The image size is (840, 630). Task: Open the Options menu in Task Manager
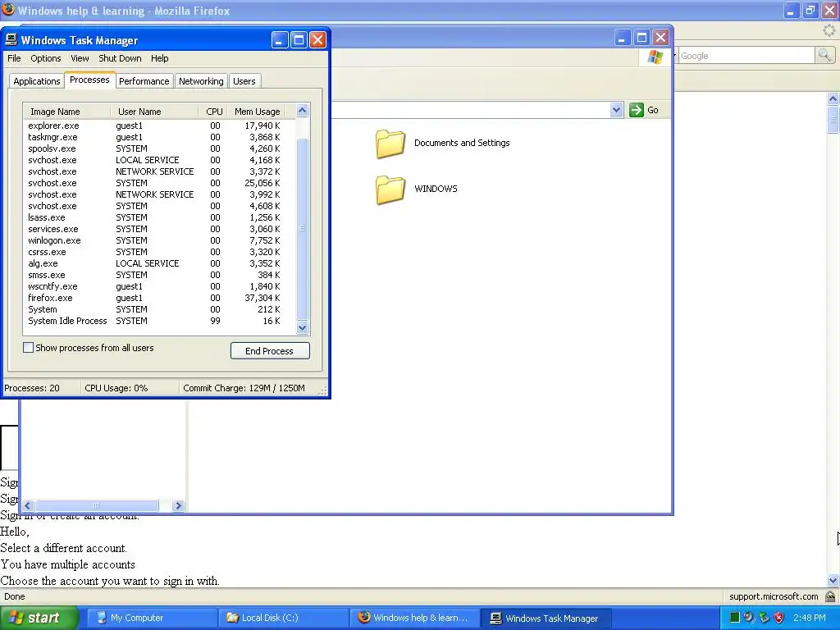[x=46, y=58]
